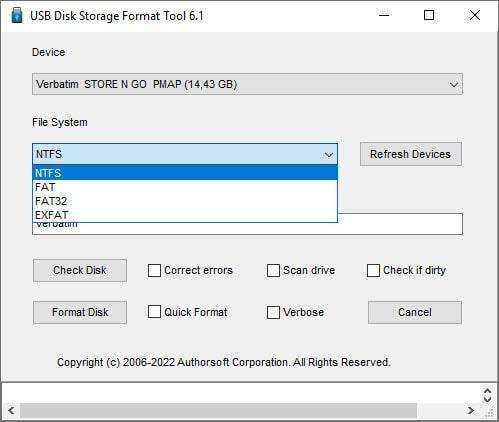499x422 pixels.
Task: Minimize the Format Tool window
Action: pyautogui.click(x=384, y=15)
